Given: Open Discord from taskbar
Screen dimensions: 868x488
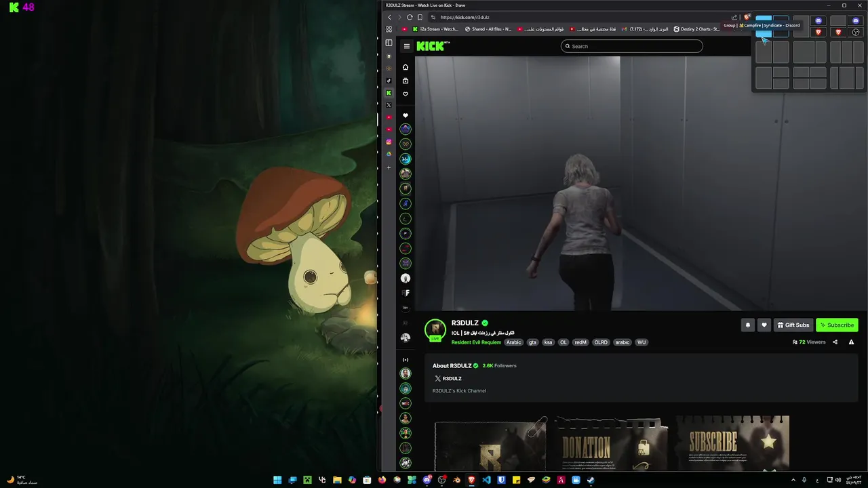Looking at the screenshot, I should (x=427, y=480).
